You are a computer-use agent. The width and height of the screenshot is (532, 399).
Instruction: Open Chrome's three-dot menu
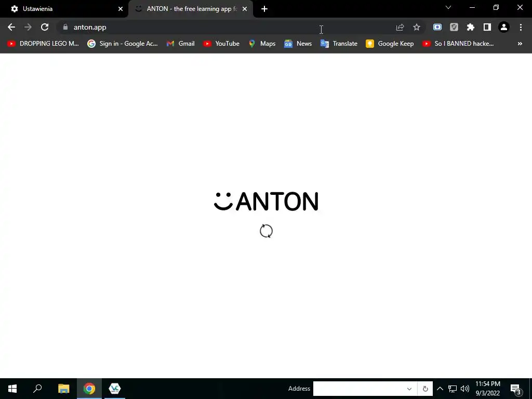click(x=521, y=27)
